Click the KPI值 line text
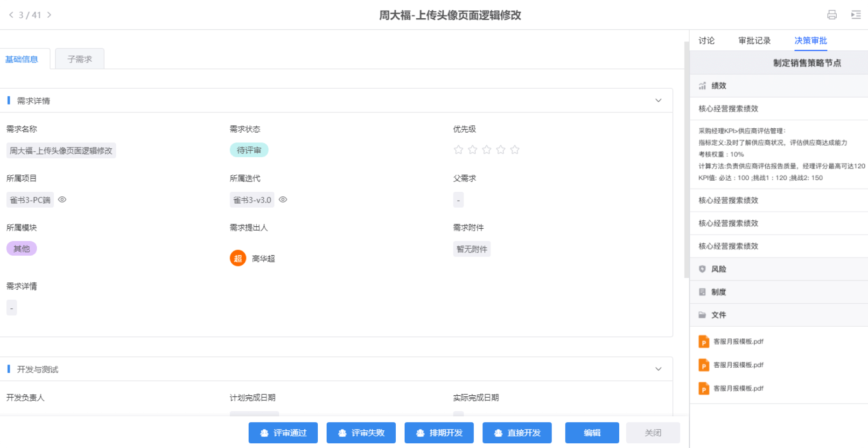 pyautogui.click(x=761, y=178)
